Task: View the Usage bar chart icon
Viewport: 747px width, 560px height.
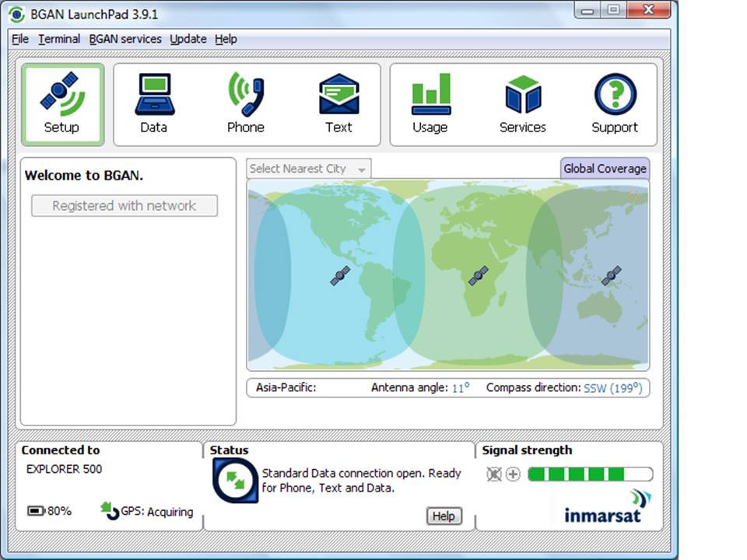Action: click(x=430, y=94)
